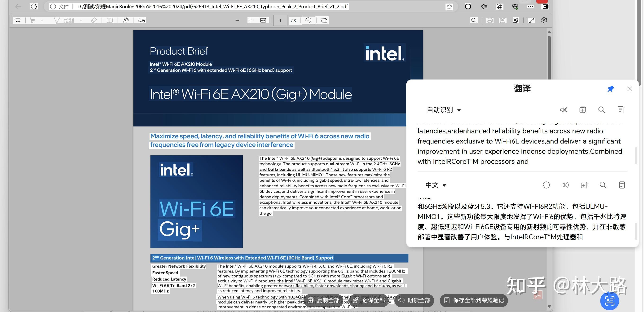Click the 'Reduced Latency' text
644x312 pixels.
click(169, 279)
